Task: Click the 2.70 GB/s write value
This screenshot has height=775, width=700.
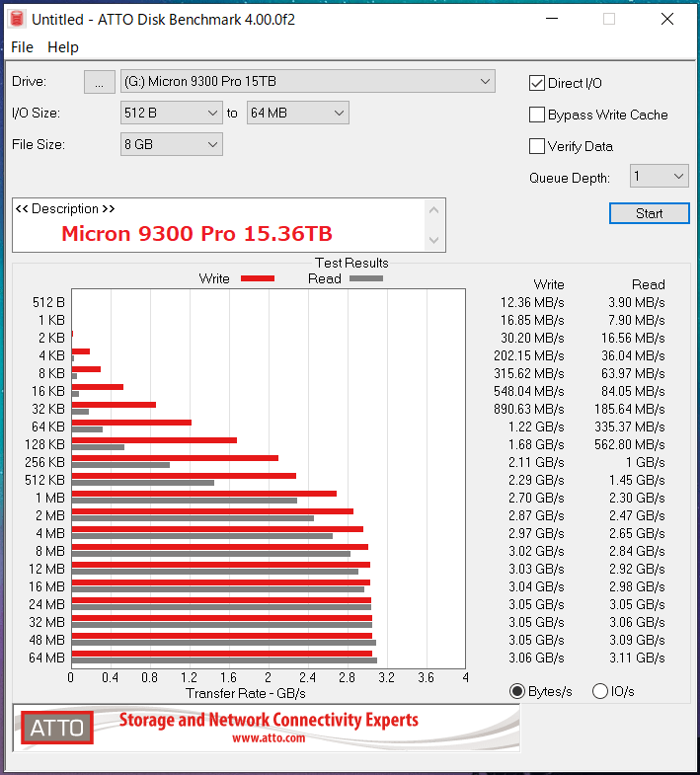Action: [536, 499]
